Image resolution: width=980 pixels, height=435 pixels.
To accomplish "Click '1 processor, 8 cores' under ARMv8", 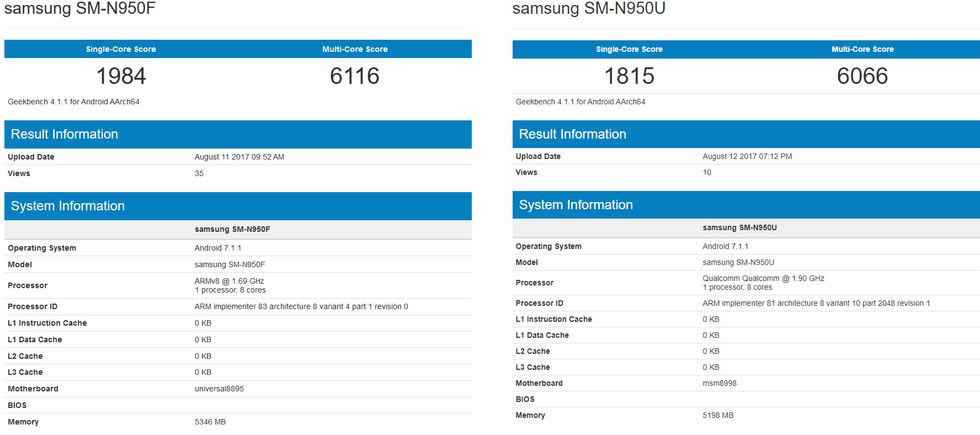I will pos(230,290).
